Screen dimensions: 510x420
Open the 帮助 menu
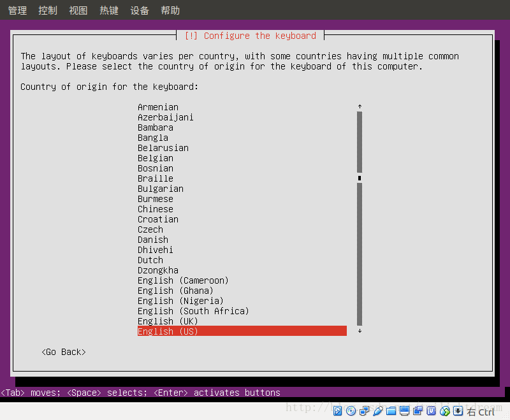(x=170, y=10)
